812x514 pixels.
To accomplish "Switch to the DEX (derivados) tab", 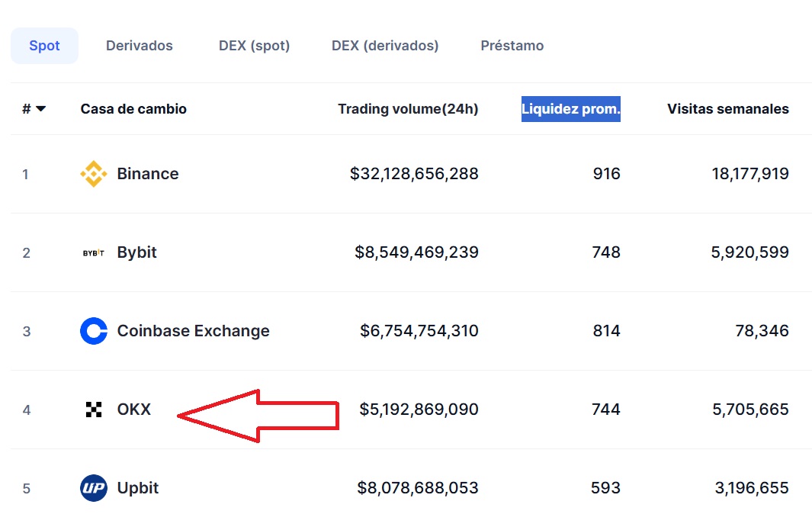I will [x=385, y=45].
